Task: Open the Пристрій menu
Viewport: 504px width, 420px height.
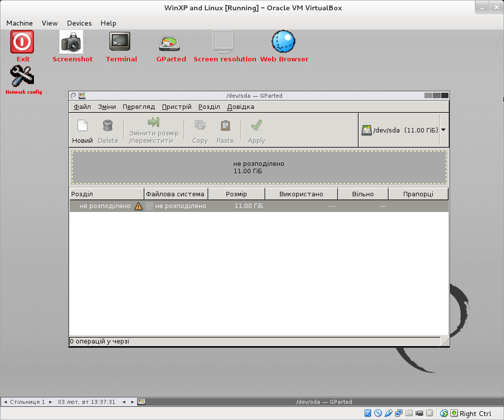Action: click(176, 106)
